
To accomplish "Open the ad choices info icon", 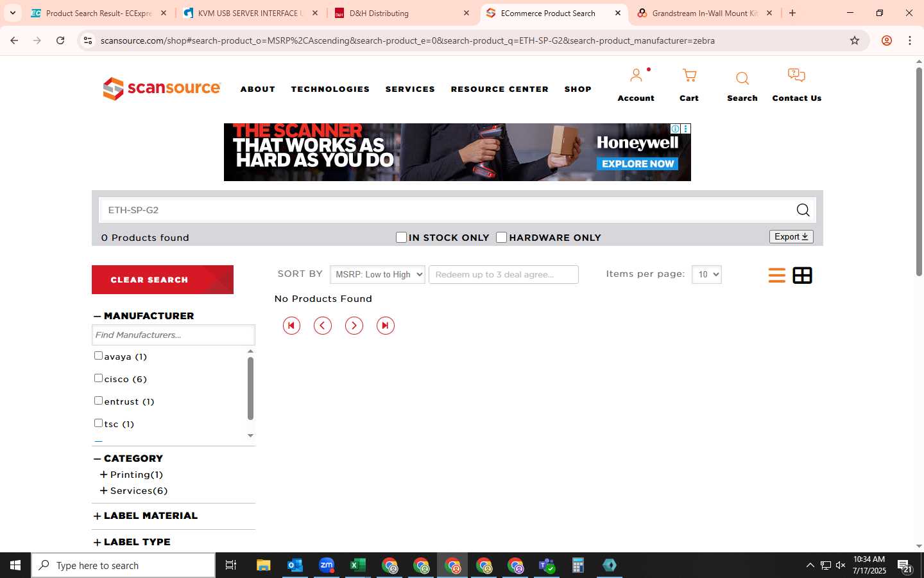I will (x=675, y=128).
